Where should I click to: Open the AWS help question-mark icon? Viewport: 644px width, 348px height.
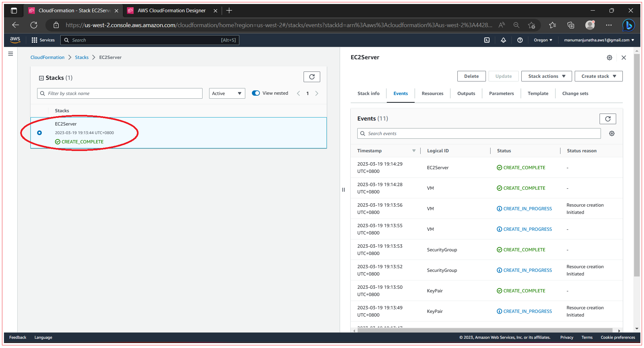520,40
